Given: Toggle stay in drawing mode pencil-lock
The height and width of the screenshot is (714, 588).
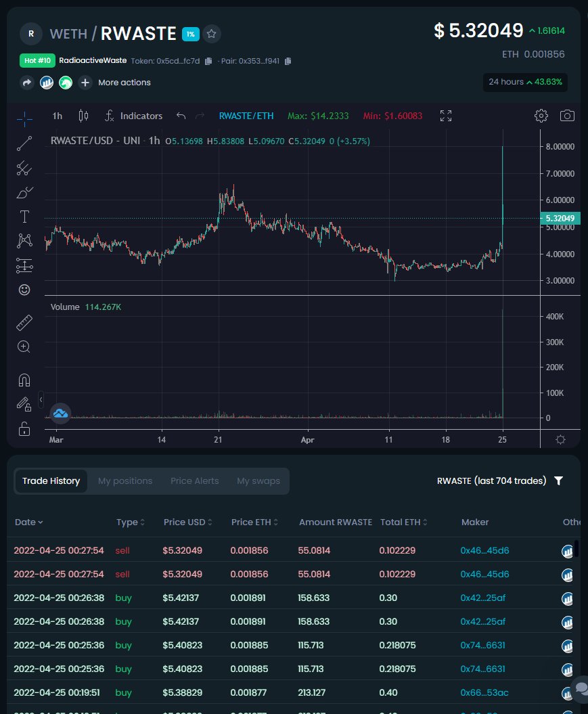Looking at the screenshot, I should [x=24, y=404].
